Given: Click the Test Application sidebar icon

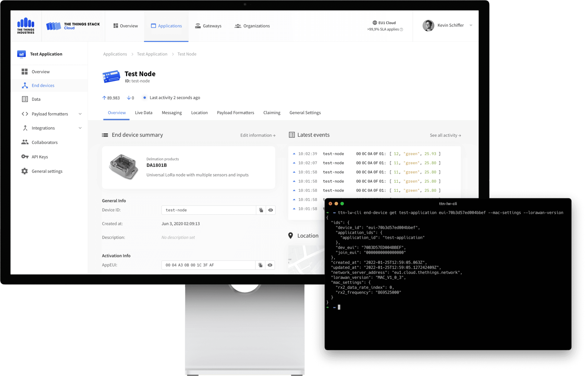Looking at the screenshot, I should [x=22, y=54].
